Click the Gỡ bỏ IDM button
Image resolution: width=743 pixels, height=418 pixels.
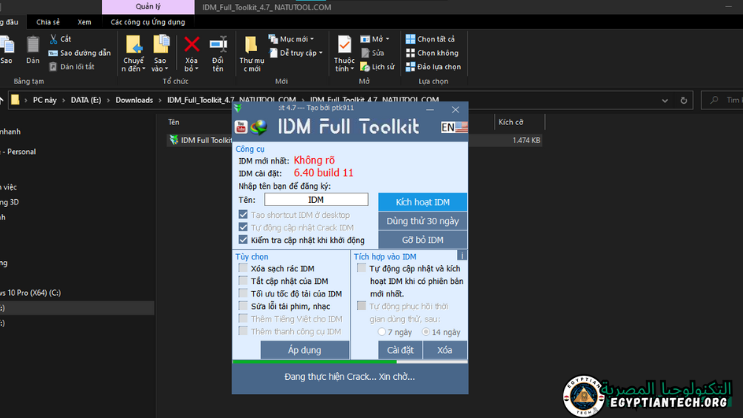click(422, 240)
